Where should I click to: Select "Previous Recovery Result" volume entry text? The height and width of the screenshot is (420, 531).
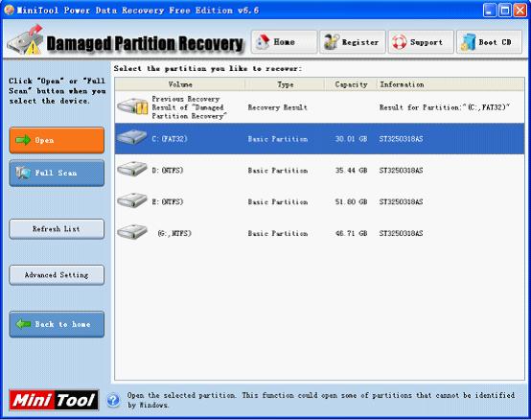189,107
